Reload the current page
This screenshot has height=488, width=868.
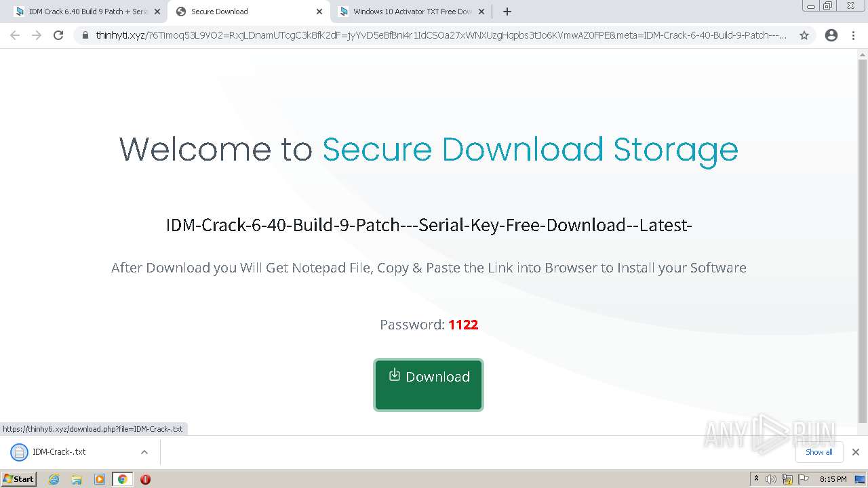58,35
